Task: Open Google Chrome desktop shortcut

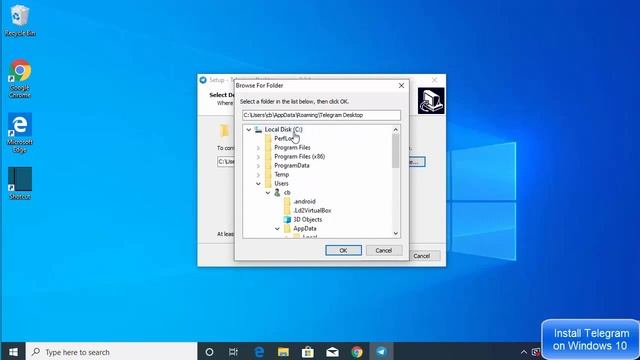Action: (x=20, y=79)
